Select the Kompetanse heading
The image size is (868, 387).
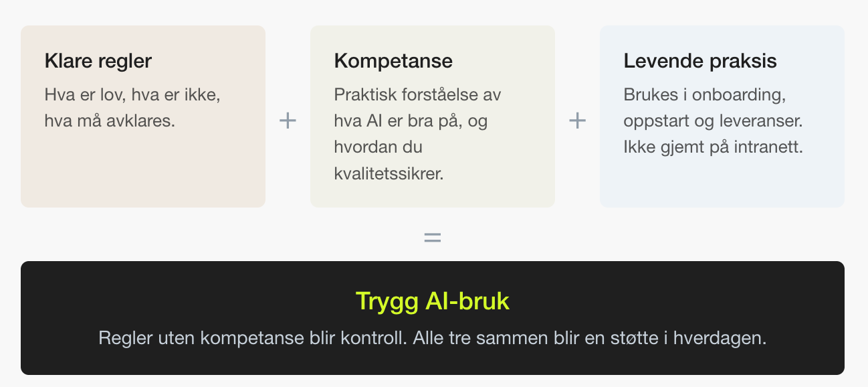pos(393,61)
